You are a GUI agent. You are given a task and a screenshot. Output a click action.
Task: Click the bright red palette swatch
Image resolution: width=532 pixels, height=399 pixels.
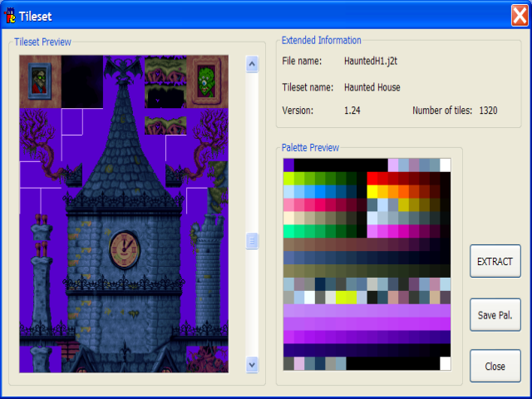click(372, 178)
